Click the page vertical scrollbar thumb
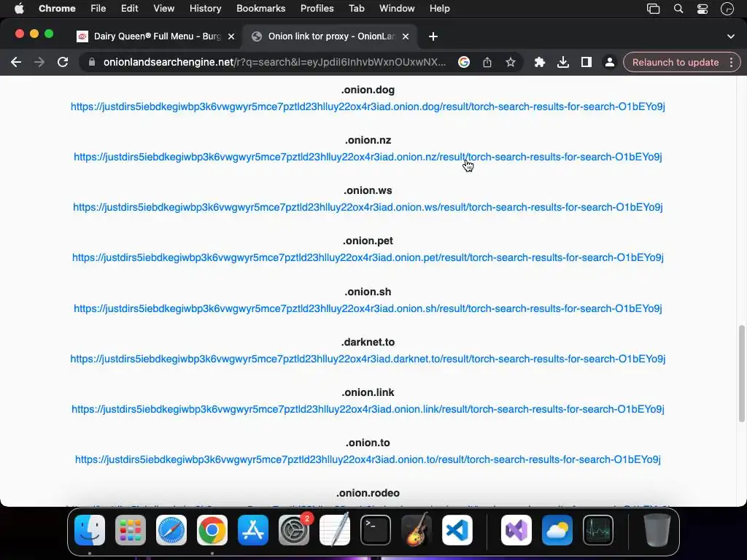 (x=741, y=374)
